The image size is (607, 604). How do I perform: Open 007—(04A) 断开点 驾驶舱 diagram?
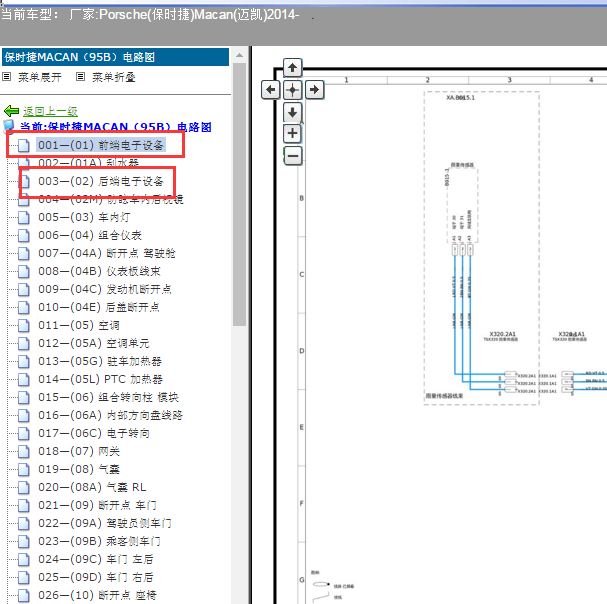[x=106, y=253]
